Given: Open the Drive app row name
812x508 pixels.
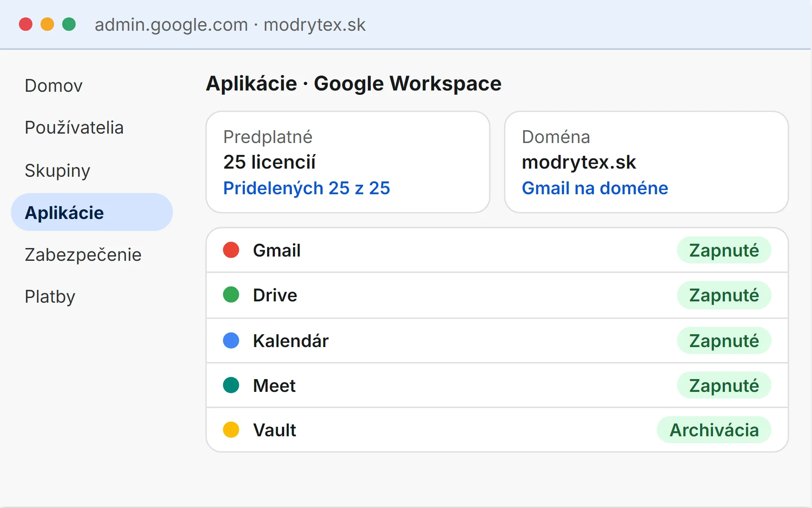Looking at the screenshot, I should 275,295.
